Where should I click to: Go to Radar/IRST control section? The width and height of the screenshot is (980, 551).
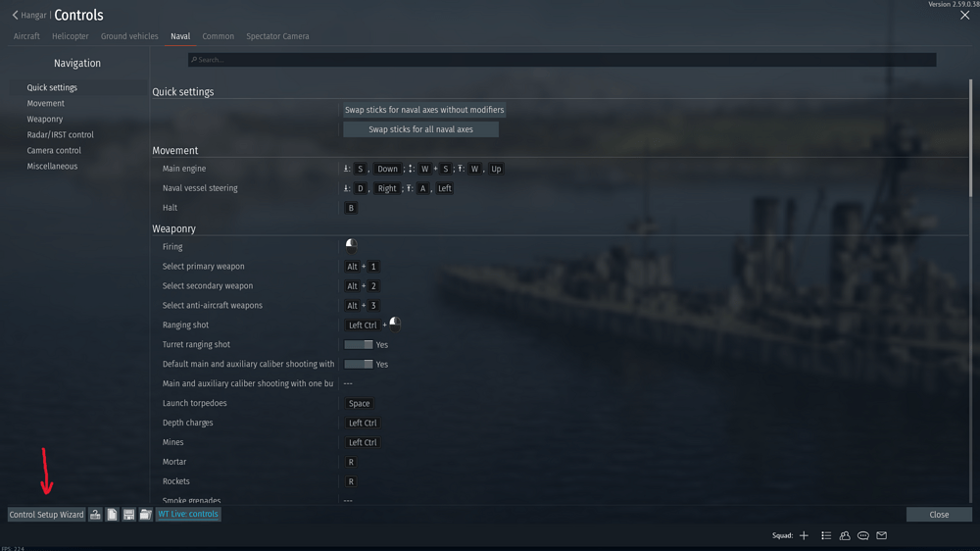coord(60,134)
